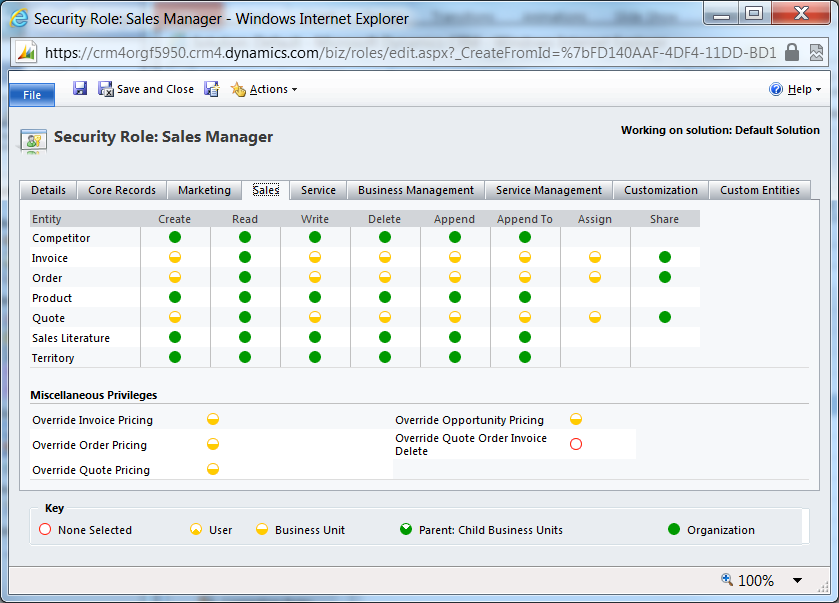Click the Invoice entity row label
Screen dimensions: 839x603
(50, 258)
